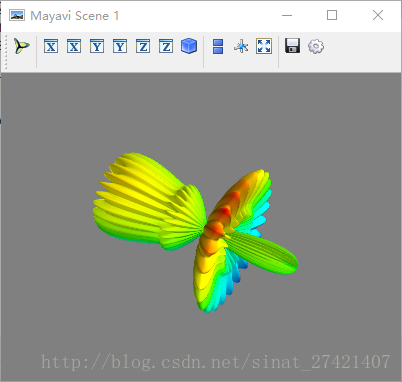The width and height of the screenshot is (402, 382).
Task: Open scene configuration via the gear icon
Action: [x=316, y=46]
